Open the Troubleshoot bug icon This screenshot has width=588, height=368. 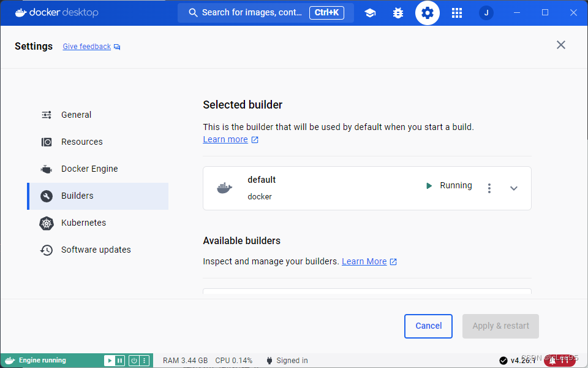pos(398,13)
